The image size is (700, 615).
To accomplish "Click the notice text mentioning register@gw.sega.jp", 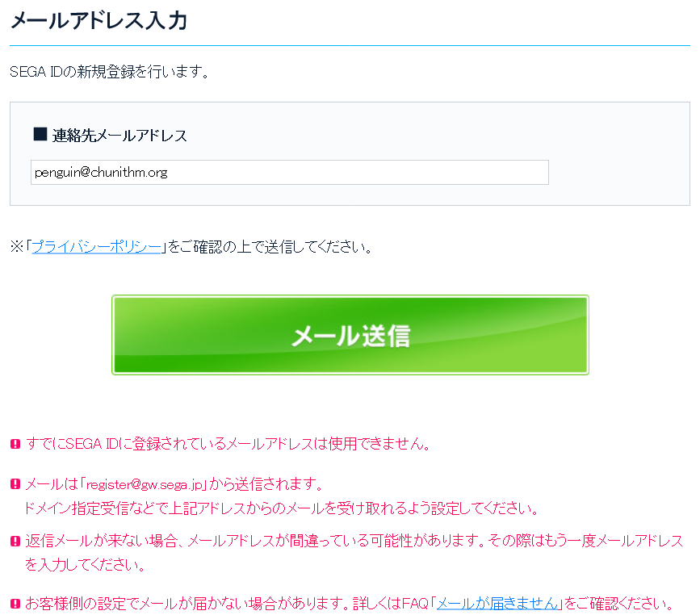I will [174, 483].
